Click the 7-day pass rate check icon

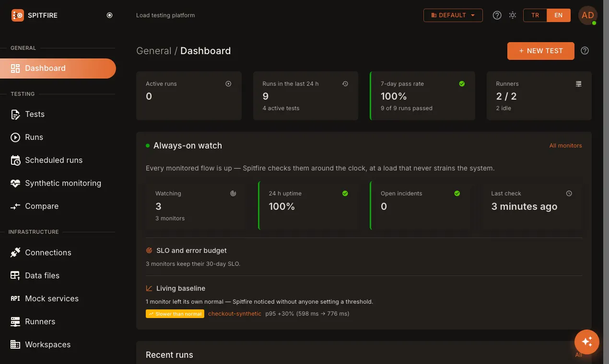[x=462, y=84]
